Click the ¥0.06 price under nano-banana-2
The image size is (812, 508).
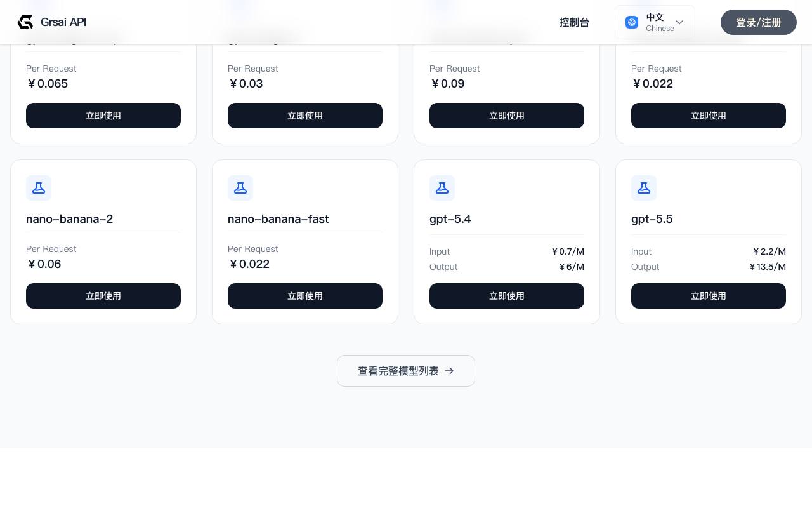[44, 264]
